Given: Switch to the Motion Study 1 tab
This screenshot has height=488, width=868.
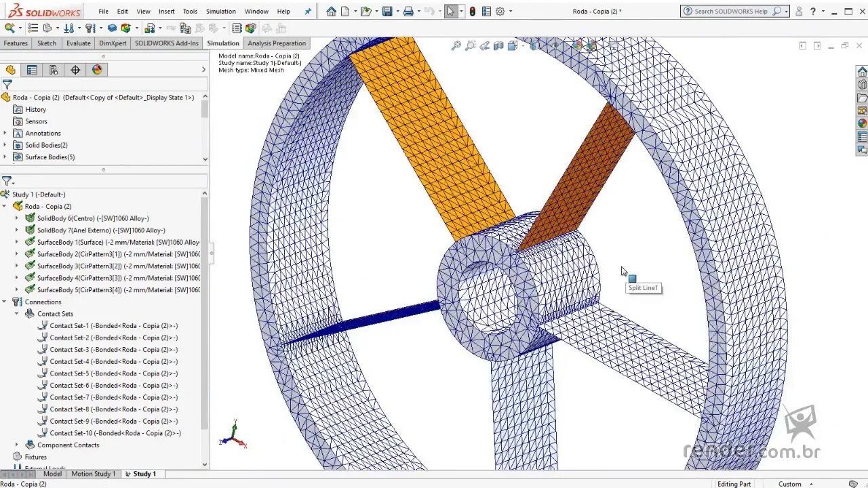Looking at the screenshot, I should [94, 474].
